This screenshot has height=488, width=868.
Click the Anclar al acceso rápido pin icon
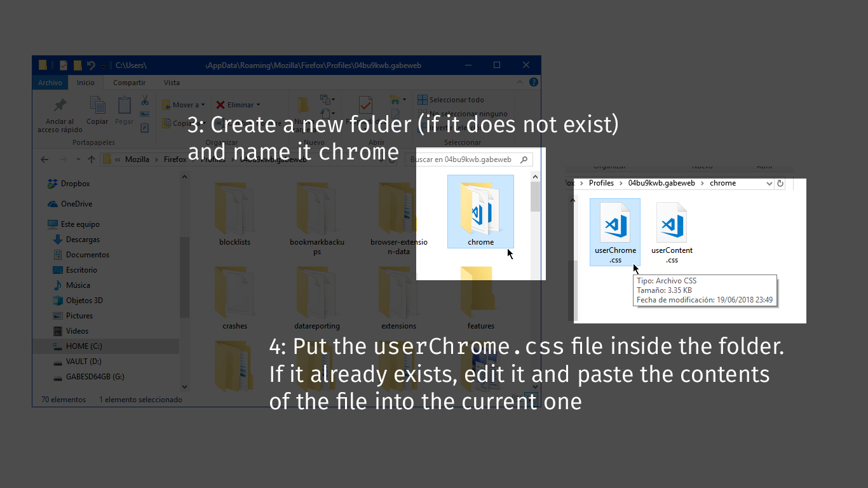tap(60, 105)
